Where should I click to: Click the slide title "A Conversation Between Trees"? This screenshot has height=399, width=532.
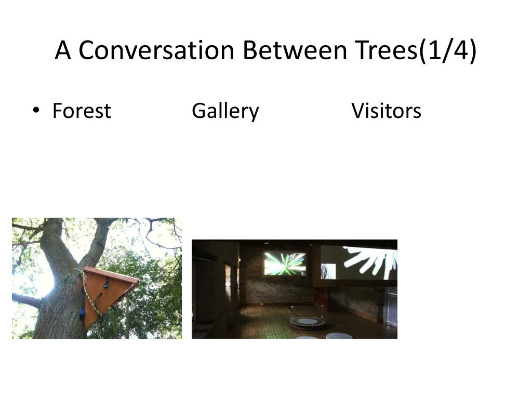[x=236, y=50]
